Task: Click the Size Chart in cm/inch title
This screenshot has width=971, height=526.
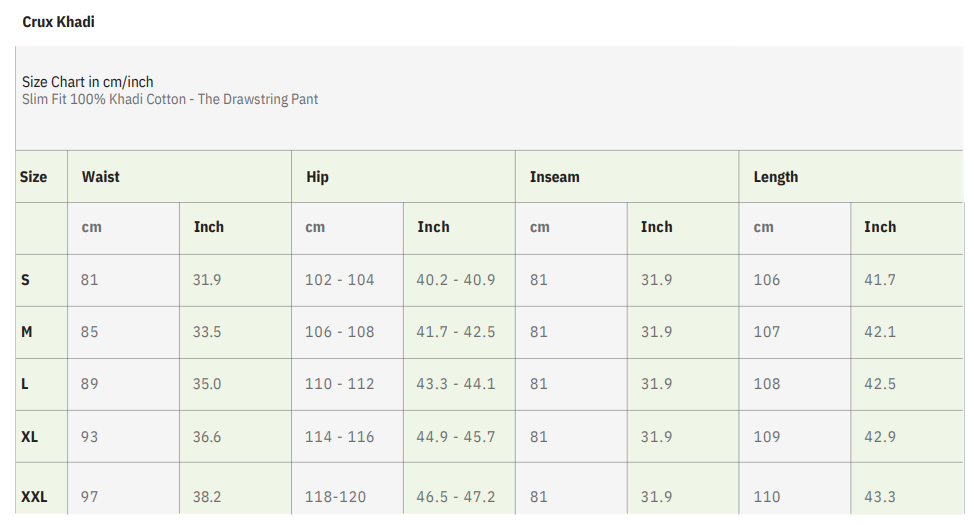Action: pos(88,82)
